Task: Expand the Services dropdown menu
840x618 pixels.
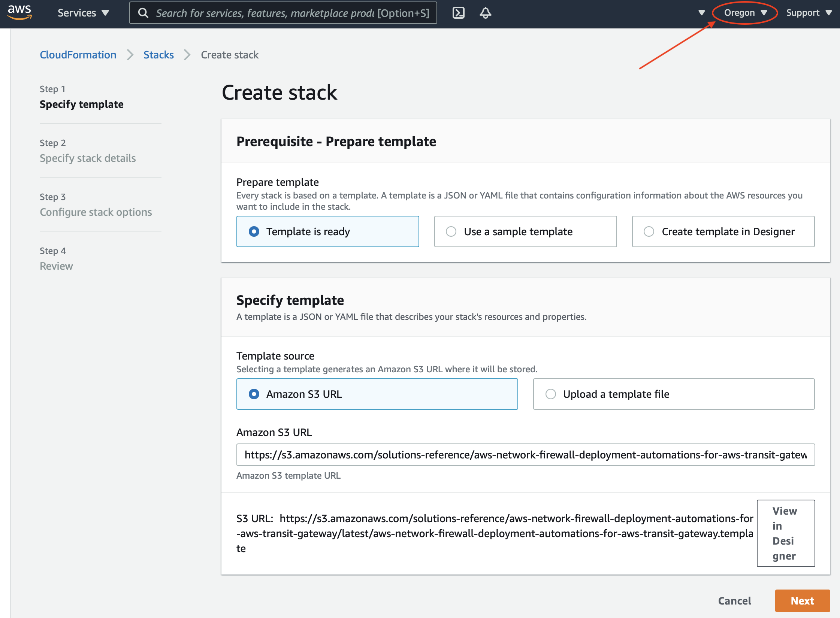Action: pos(83,13)
